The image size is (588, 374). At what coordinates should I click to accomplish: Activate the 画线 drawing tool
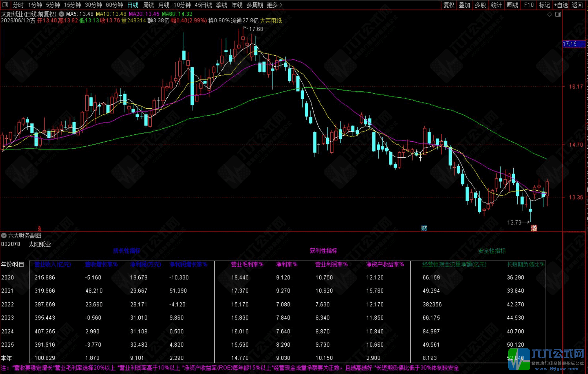(512, 5)
